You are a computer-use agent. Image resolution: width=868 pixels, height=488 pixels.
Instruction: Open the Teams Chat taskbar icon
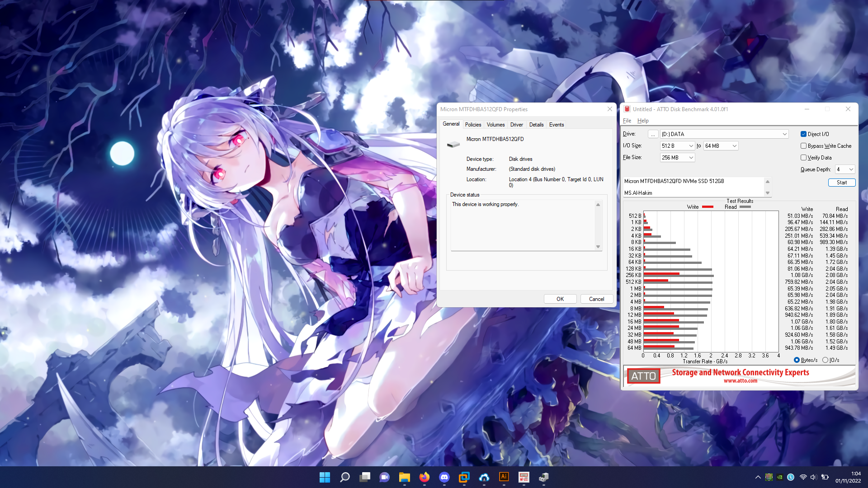tap(385, 477)
